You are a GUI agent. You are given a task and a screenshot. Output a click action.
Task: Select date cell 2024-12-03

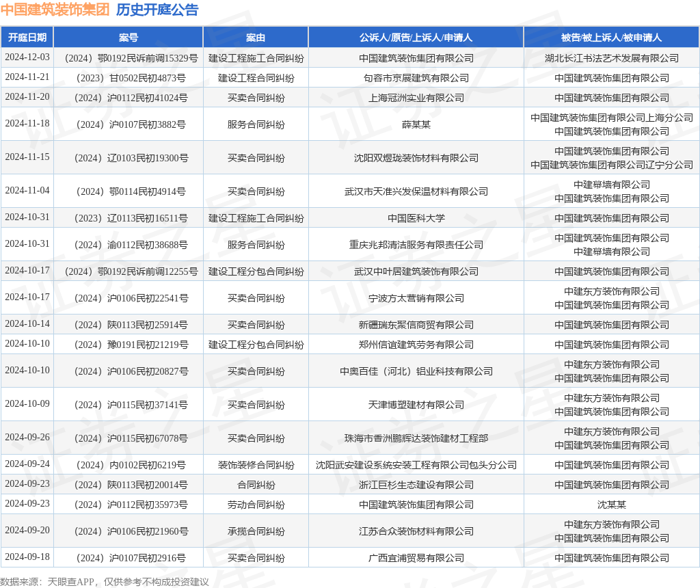coord(27,57)
